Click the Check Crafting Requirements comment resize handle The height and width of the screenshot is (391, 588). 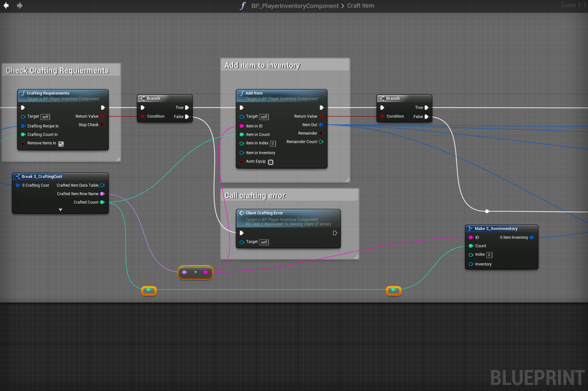click(118, 159)
